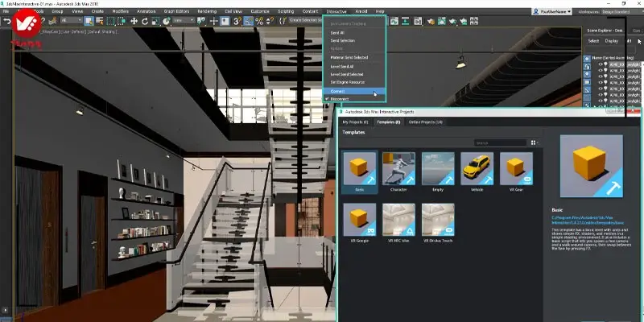Open the Scene Explorer Select menu

pyautogui.click(x=593, y=41)
